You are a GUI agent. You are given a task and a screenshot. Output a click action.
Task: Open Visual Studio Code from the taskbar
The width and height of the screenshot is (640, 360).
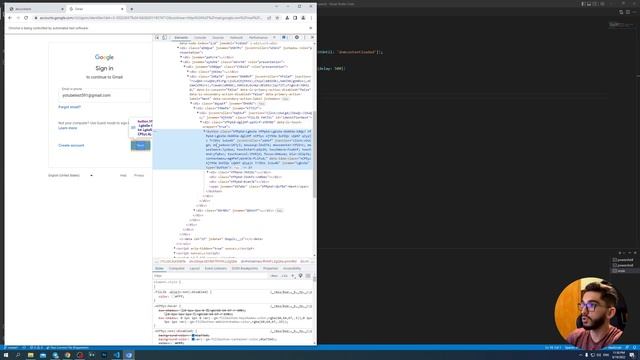point(116,356)
